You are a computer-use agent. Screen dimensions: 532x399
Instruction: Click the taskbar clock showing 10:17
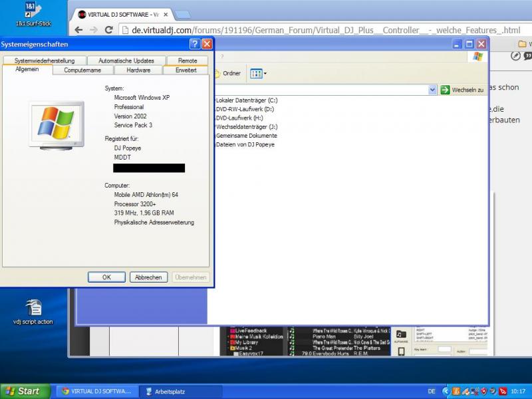pos(518,392)
